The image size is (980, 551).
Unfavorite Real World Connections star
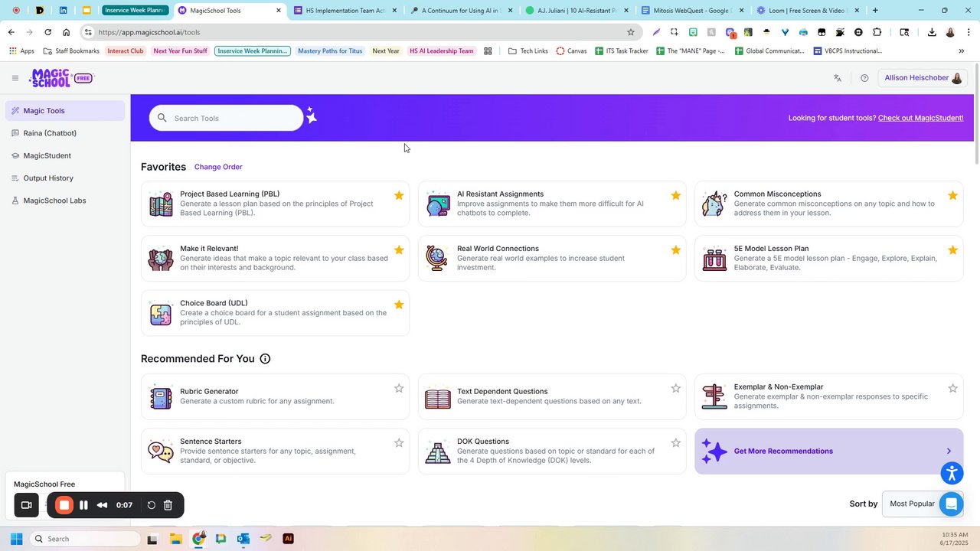(x=675, y=249)
